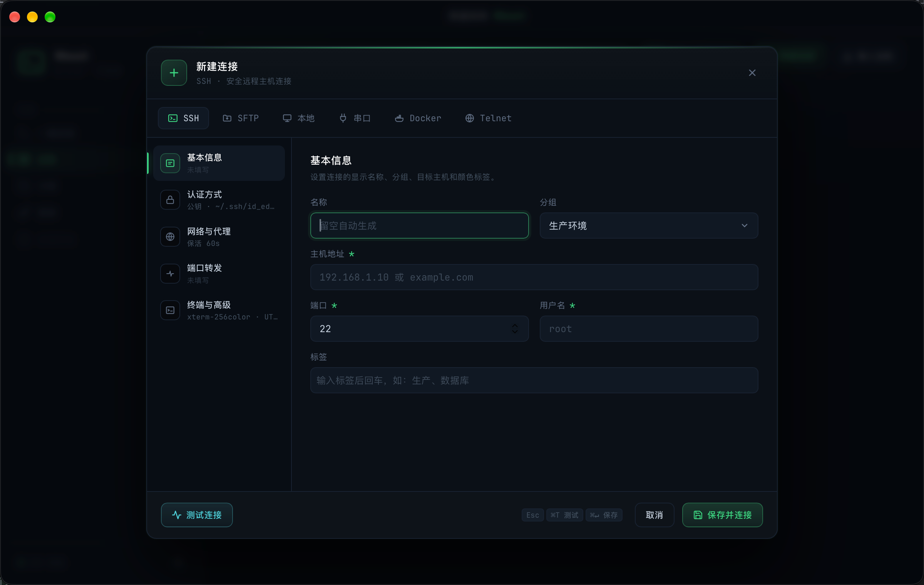Click the chevron on the 分组 dropdown

point(744,226)
